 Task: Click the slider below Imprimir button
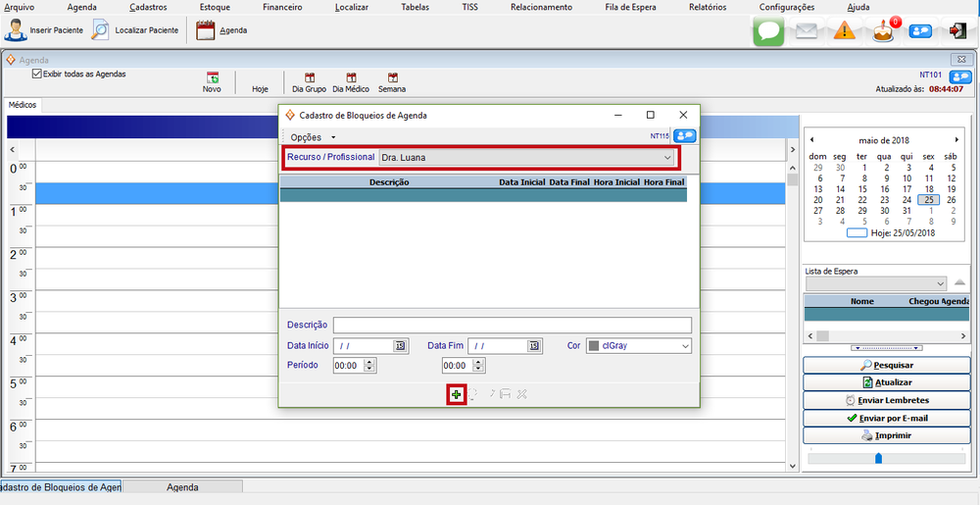tap(878, 458)
